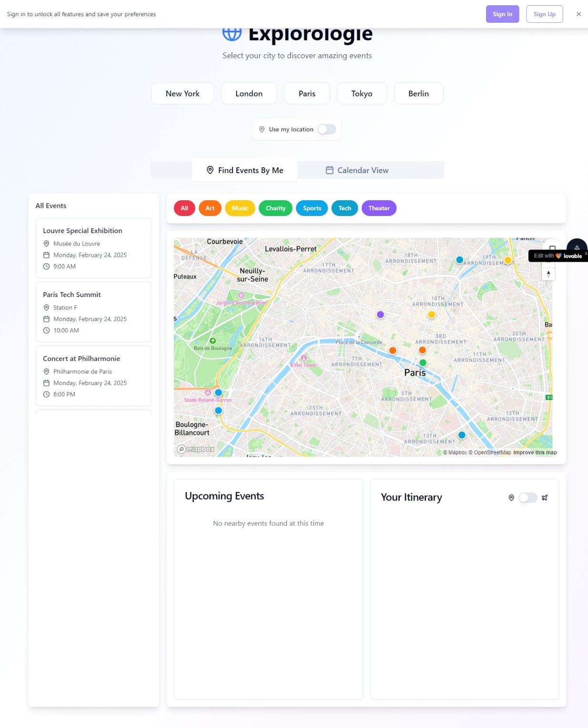Select Tokyo city
Image resolution: width=588 pixels, height=728 pixels.
coord(362,93)
